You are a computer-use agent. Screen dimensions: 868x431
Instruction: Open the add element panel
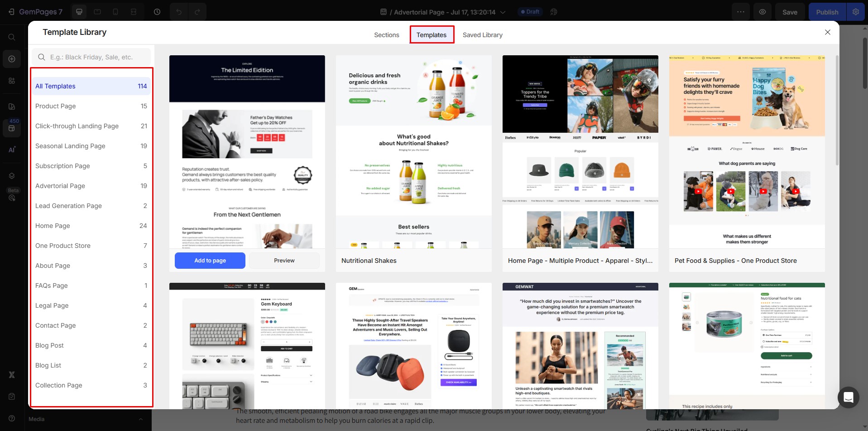pos(12,59)
